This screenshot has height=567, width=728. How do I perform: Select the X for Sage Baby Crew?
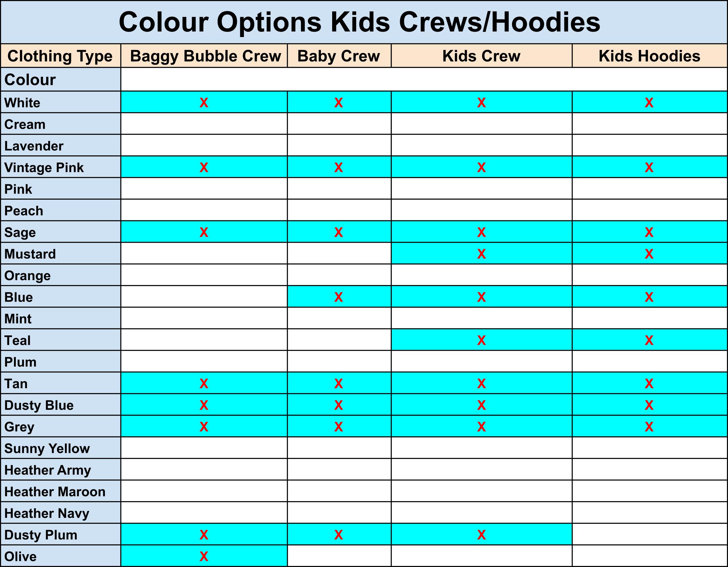click(x=339, y=233)
